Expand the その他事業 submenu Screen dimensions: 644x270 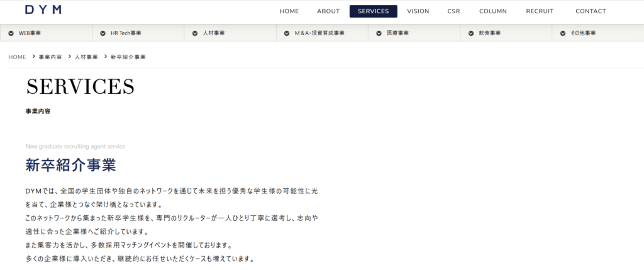[x=583, y=33]
